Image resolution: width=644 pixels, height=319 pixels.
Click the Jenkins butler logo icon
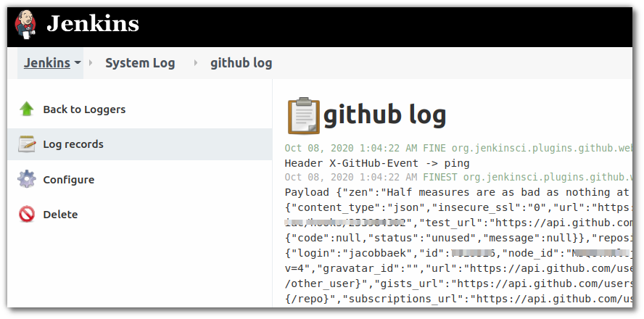(x=25, y=25)
